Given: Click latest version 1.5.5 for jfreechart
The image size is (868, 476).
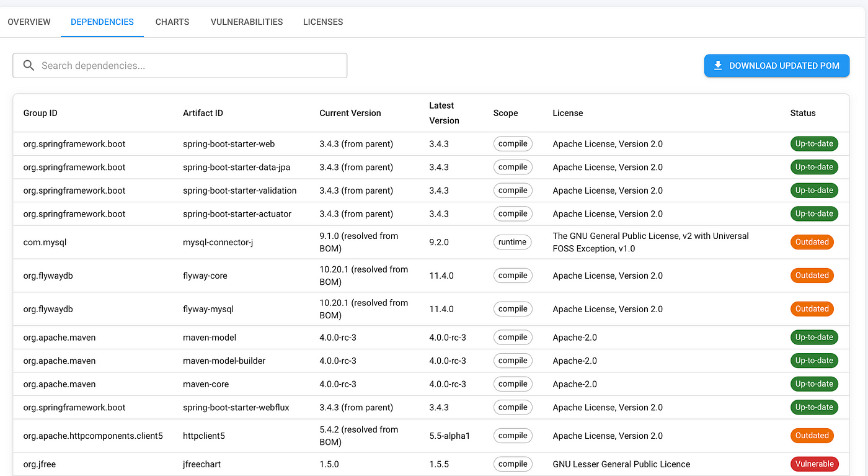Looking at the screenshot, I should click(439, 464).
